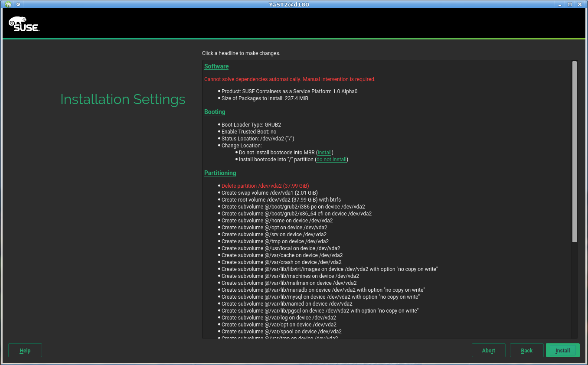Minimize the YaST2 window
Image resolution: width=588 pixels, height=365 pixels.
point(560,4)
